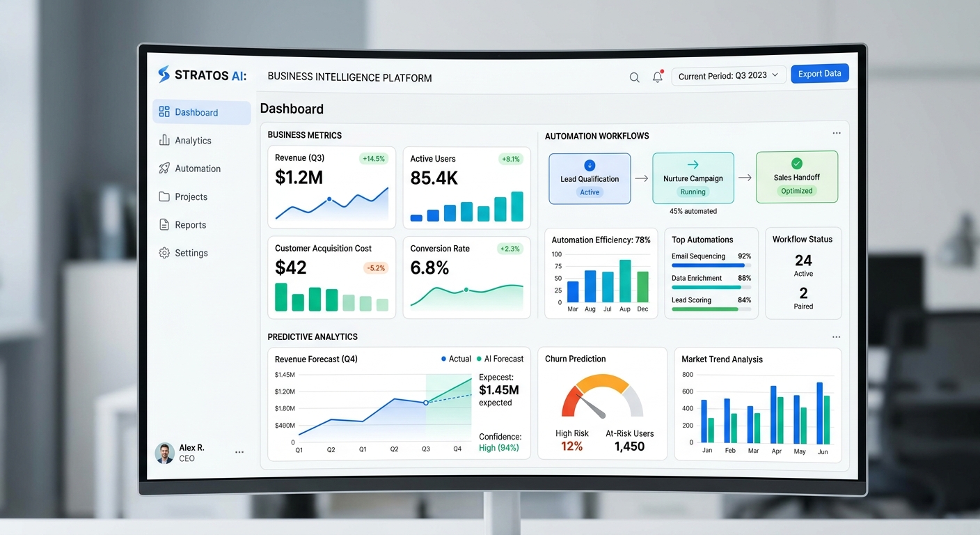The height and width of the screenshot is (535, 980).
Task: Click the $1.45M expected forecast value
Action: click(x=499, y=390)
